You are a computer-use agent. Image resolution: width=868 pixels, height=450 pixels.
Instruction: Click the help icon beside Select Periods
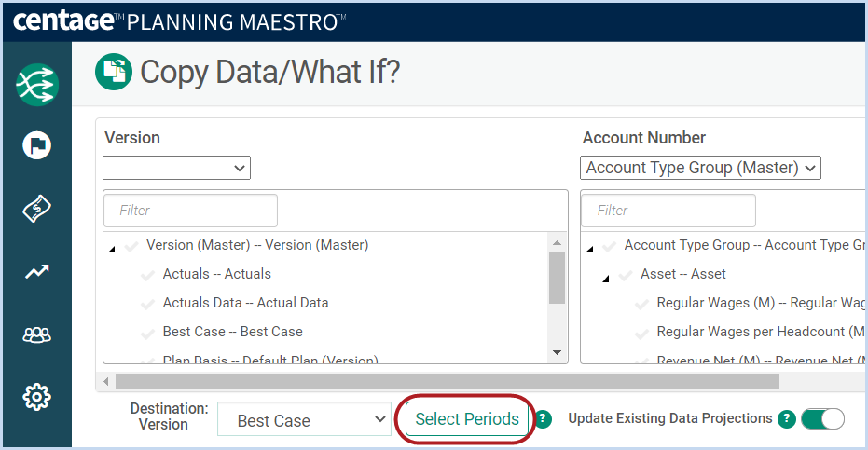tap(544, 419)
